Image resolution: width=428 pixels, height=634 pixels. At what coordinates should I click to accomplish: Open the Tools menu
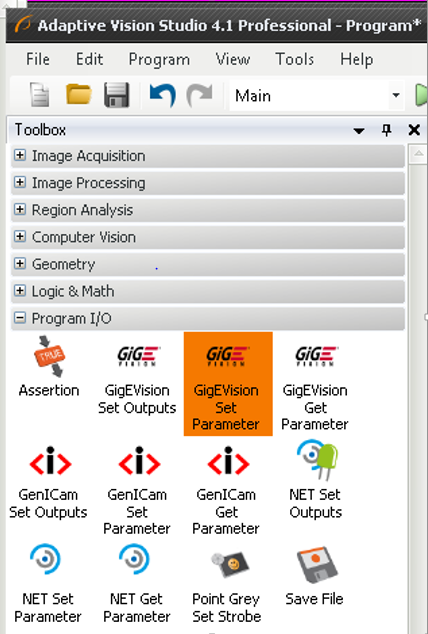coord(295,59)
